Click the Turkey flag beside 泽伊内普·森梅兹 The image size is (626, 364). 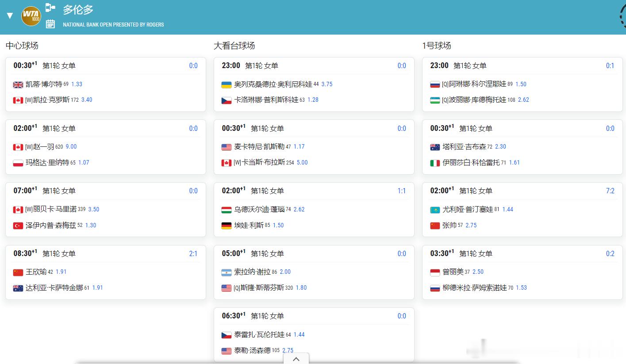[18, 226]
